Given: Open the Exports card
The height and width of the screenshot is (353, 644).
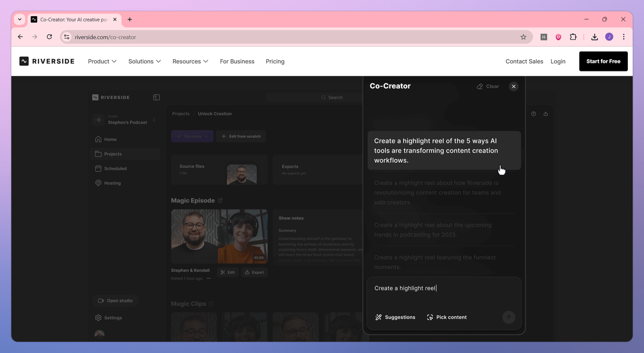Looking at the screenshot, I should pyautogui.click(x=318, y=170).
